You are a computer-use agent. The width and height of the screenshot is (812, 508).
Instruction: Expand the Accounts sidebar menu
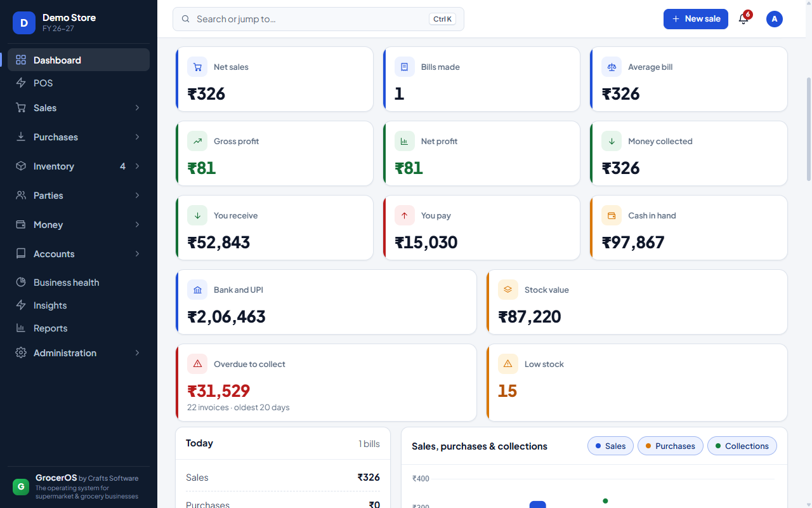[79, 254]
